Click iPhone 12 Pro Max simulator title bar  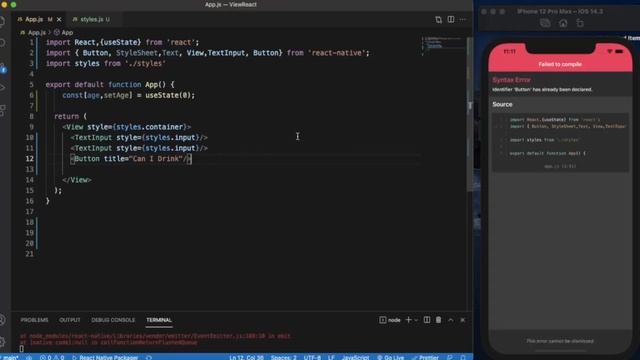[x=560, y=11]
